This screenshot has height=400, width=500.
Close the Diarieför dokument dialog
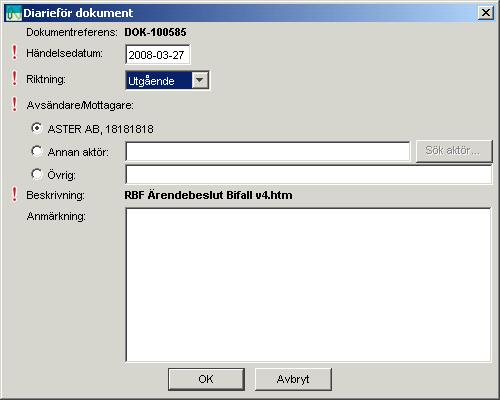(486, 13)
